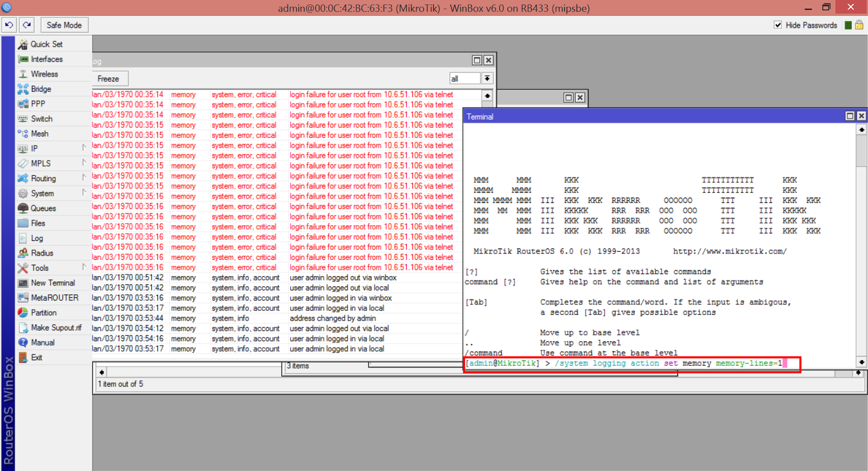
Task: Click the Routing menu icon
Action: [x=23, y=179]
